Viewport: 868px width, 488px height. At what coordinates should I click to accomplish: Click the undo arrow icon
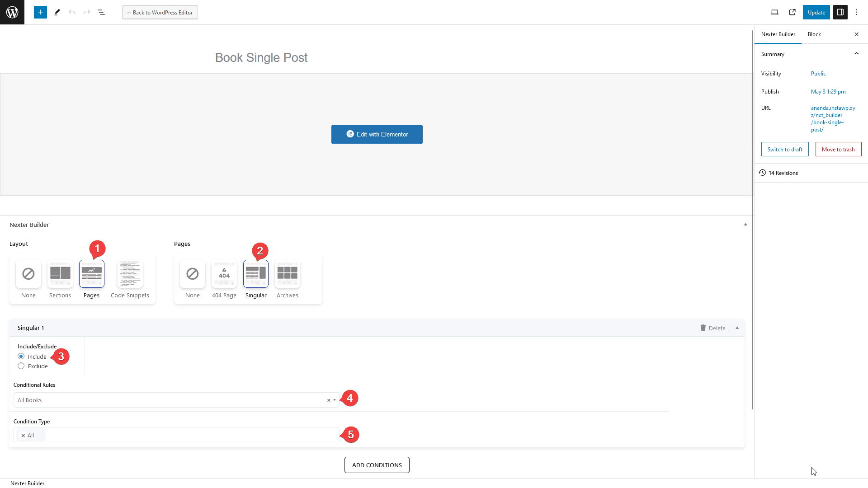pyautogui.click(x=71, y=12)
